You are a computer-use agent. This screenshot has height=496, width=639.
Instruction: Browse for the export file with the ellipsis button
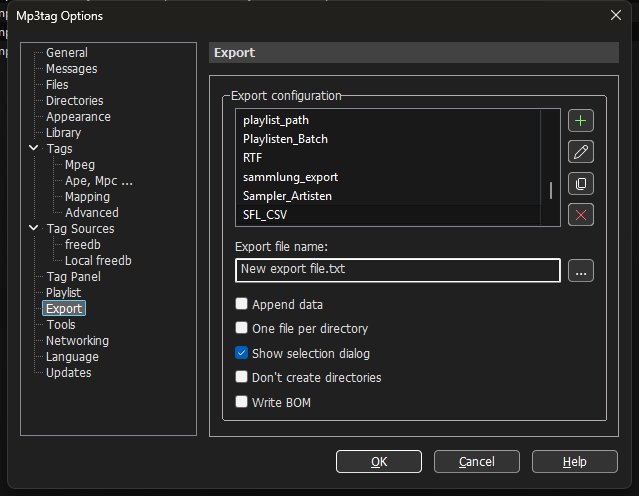click(x=581, y=271)
